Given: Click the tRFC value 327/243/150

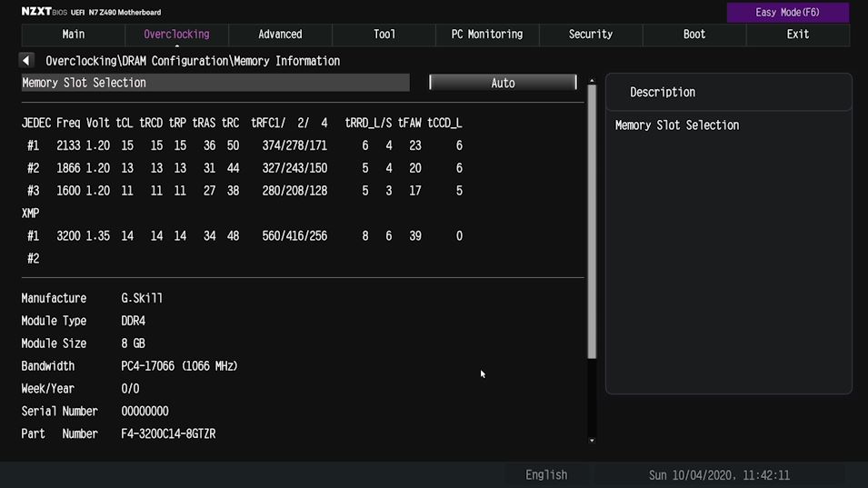Looking at the screenshot, I should 294,168.
